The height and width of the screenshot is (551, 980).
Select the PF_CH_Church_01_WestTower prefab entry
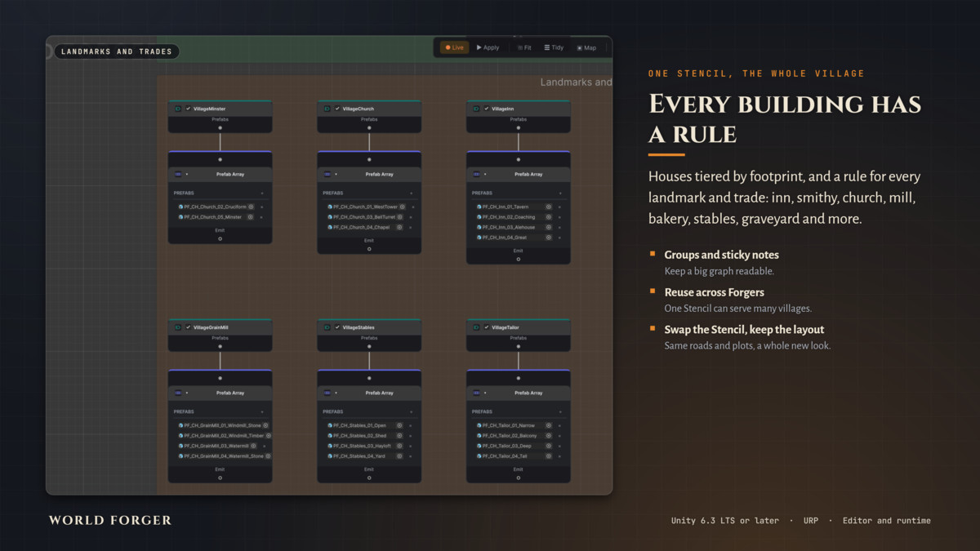pos(366,207)
